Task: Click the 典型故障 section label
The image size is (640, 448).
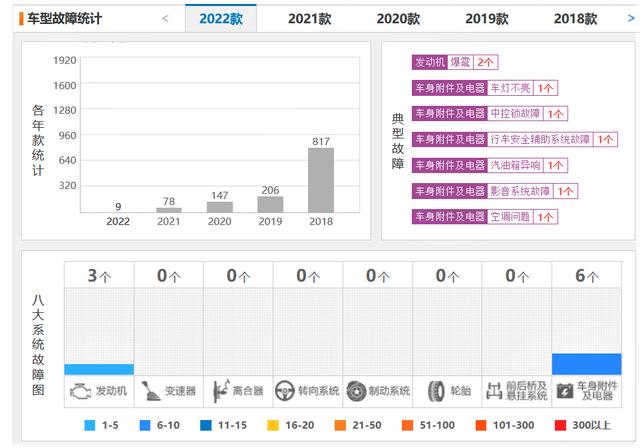Action: pos(398,141)
